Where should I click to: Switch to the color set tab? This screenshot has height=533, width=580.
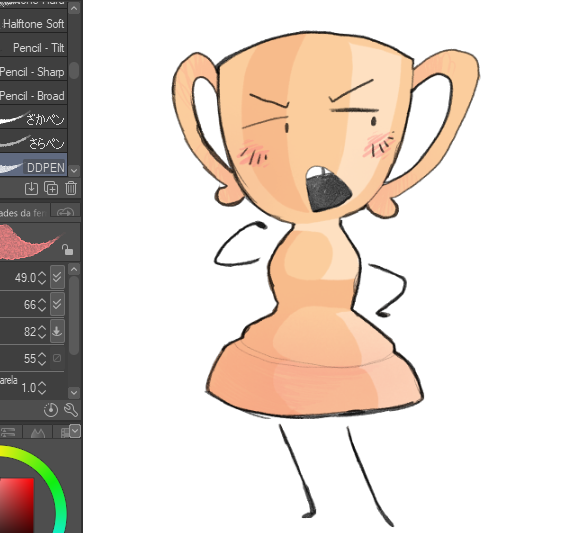[64, 432]
